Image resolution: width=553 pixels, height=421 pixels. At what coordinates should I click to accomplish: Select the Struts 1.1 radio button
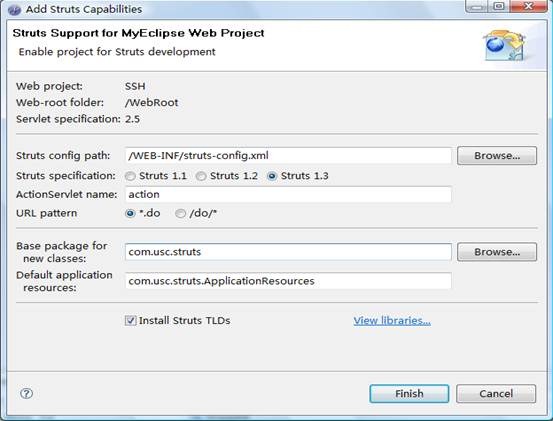coord(130,176)
